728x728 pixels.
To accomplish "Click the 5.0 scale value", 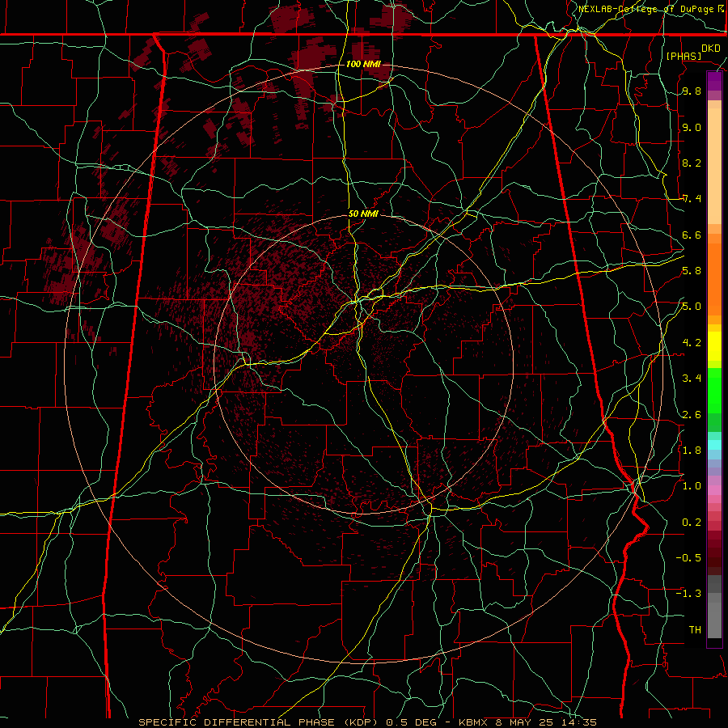I will (692, 307).
